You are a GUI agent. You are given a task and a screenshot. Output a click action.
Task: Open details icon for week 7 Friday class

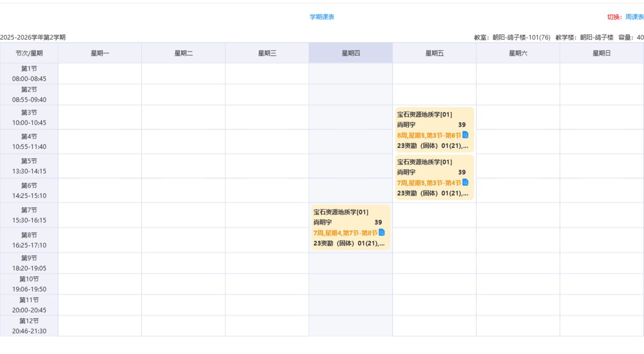[465, 183]
